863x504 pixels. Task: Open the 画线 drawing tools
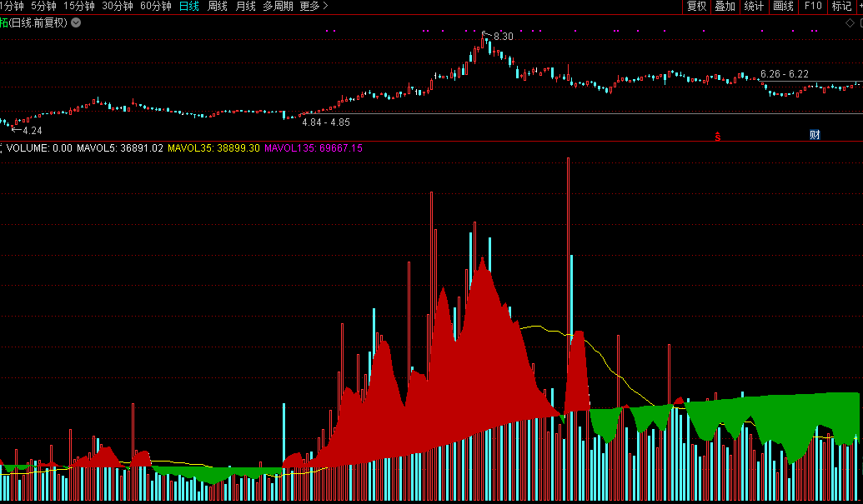[783, 7]
